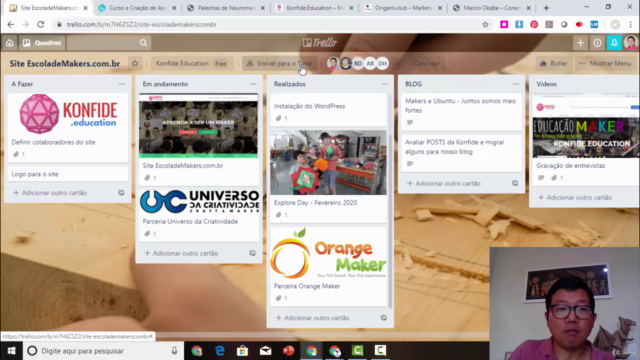Switch to Konfide.Education browser tab
The width and height of the screenshot is (640, 360).
coord(314,8)
